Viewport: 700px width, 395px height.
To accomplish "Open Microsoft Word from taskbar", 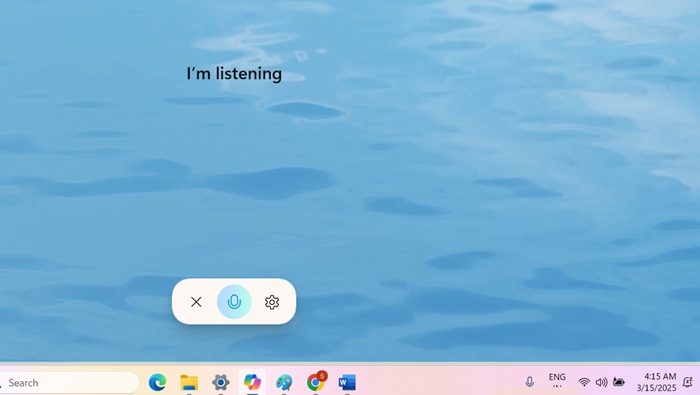I will (x=347, y=383).
